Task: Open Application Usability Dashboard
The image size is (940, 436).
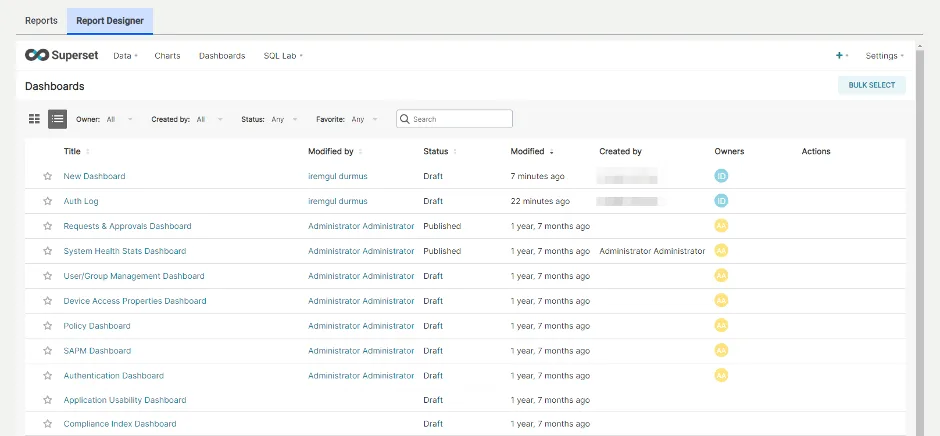Action: click(x=125, y=400)
